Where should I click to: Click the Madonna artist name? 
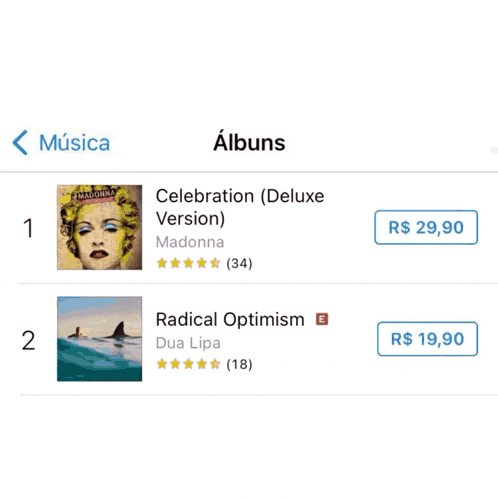190,242
